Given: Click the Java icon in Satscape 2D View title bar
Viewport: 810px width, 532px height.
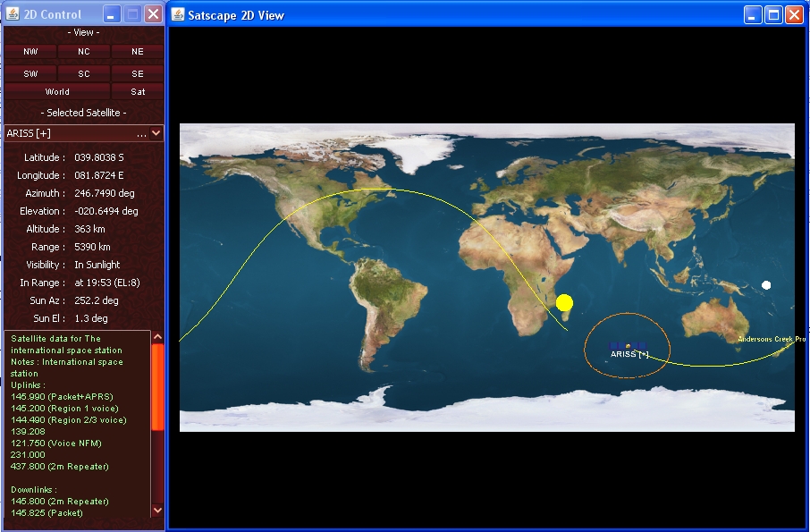Looking at the screenshot, I should coord(177,14).
